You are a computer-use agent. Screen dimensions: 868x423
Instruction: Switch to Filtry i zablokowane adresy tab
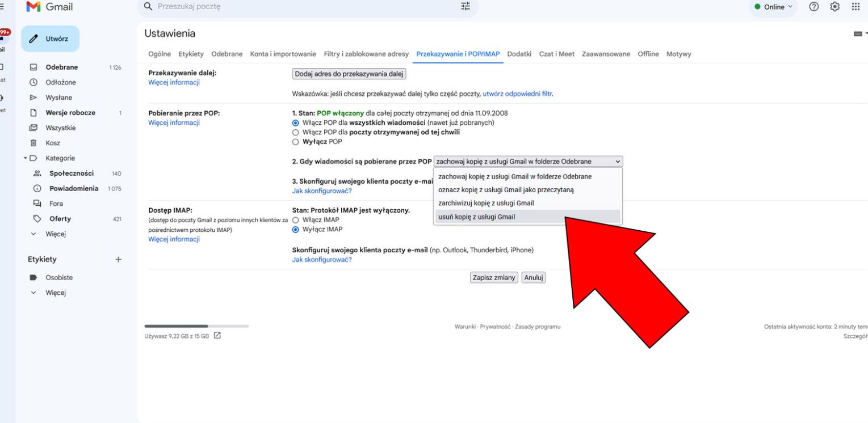pyautogui.click(x=366, y=54)
